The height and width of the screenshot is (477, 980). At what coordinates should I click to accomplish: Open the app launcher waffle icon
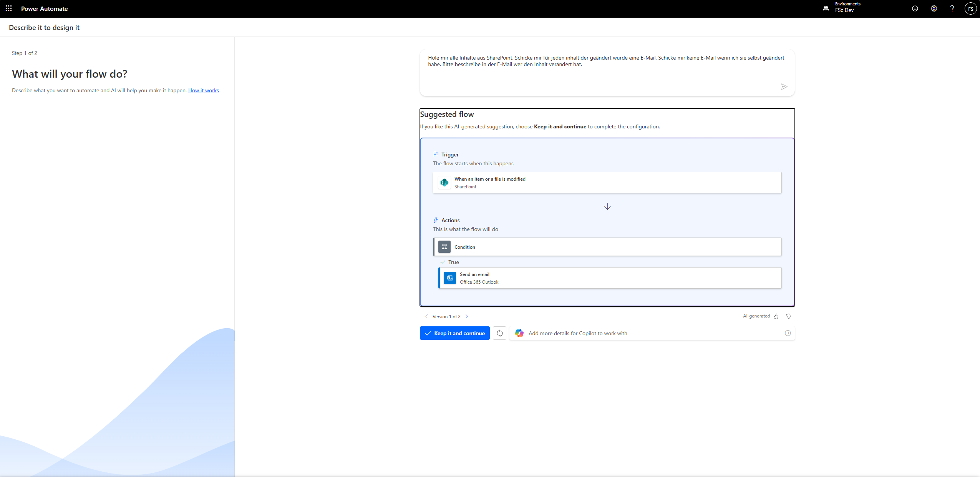[8, 8]
